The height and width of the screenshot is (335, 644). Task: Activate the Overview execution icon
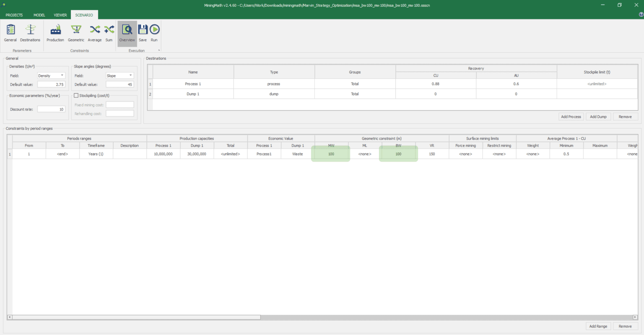[x=127, y=29]
